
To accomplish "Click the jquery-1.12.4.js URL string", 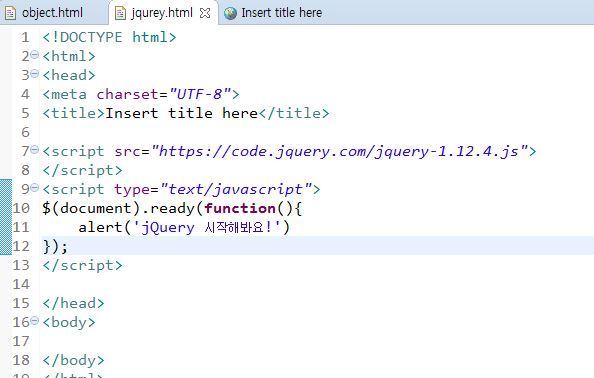I will tap(339, 152).
